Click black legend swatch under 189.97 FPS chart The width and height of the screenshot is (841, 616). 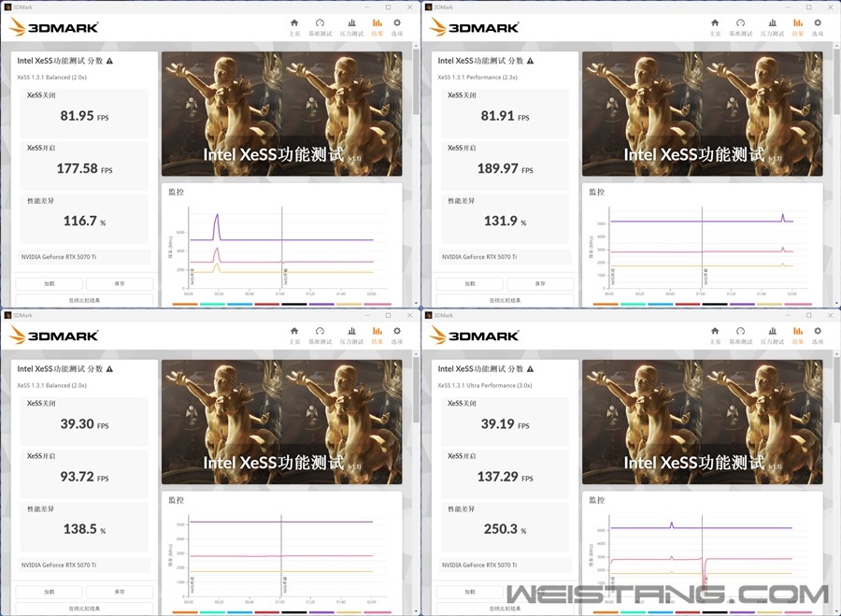tap(715, 304)
